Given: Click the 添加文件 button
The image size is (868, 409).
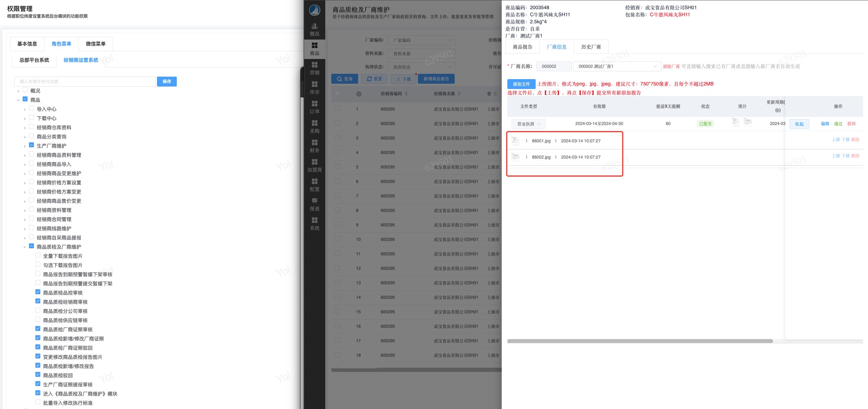Looking at the screenshot, I should (521, 84).
